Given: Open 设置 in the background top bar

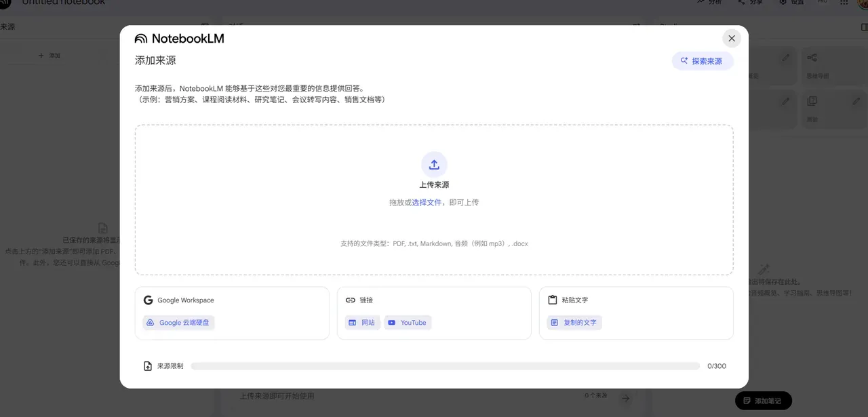Looking at the screenshot, I should pyautogui.click(x=792, y=3).
